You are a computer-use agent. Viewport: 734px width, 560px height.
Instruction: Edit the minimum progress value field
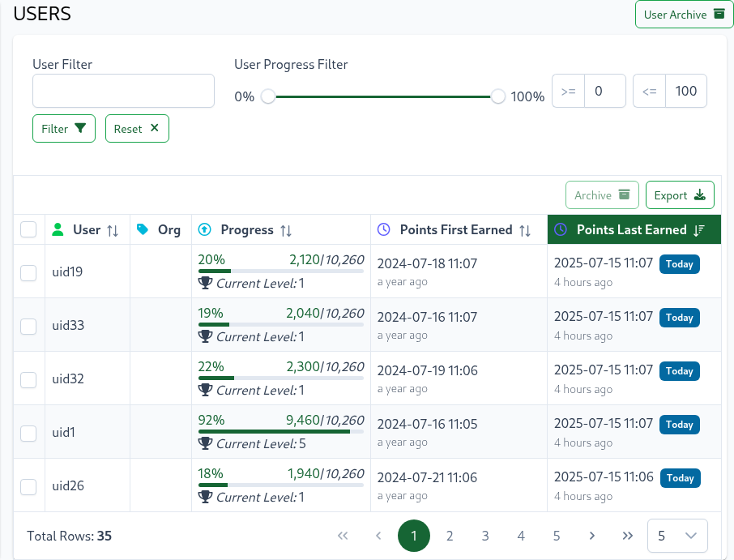tap(605, 91)
